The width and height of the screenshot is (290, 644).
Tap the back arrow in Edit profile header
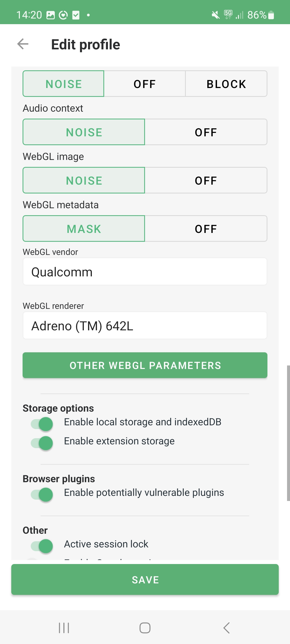point(23,44)
